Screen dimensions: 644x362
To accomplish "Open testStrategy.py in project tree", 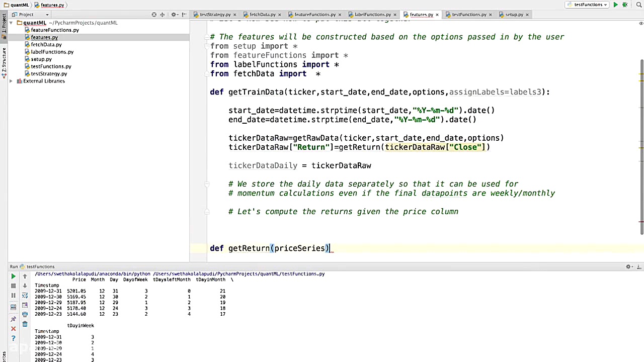I will 48,74.
